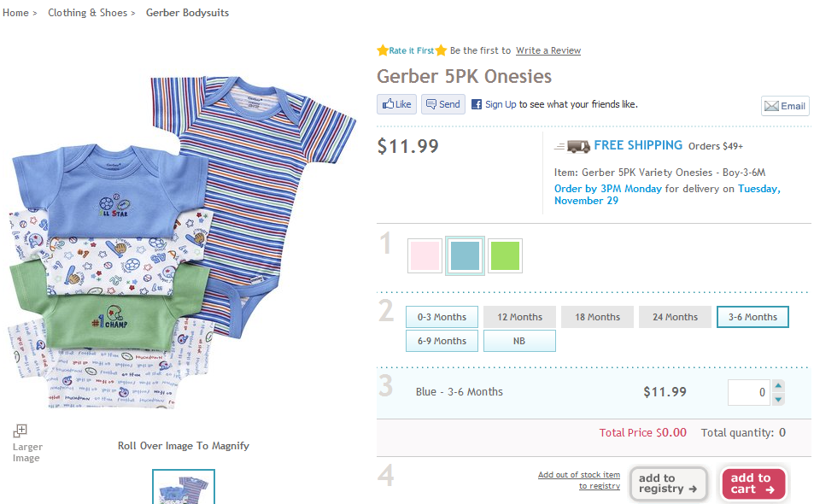Screen dimensions: 814x504
Task: Open the Write a Review link
Action: pos(548,50)
